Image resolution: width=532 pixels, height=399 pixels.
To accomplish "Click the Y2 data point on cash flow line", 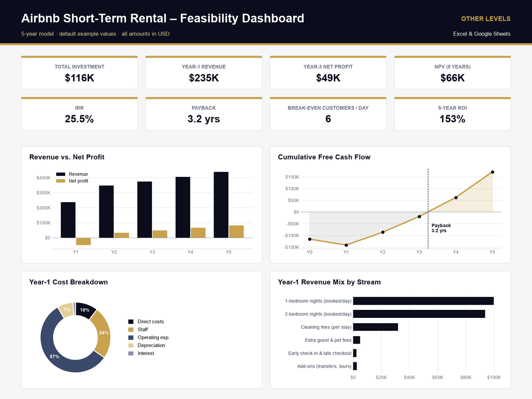I will 383,232.
